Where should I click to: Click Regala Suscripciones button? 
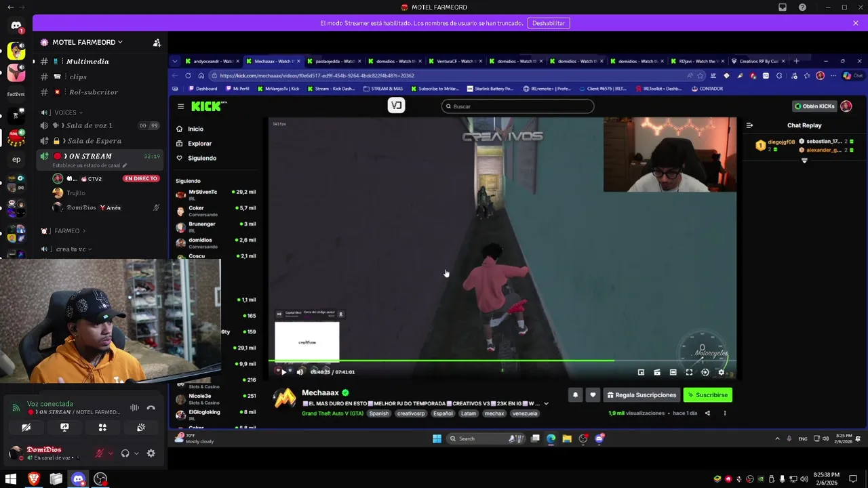click(642, 395)
